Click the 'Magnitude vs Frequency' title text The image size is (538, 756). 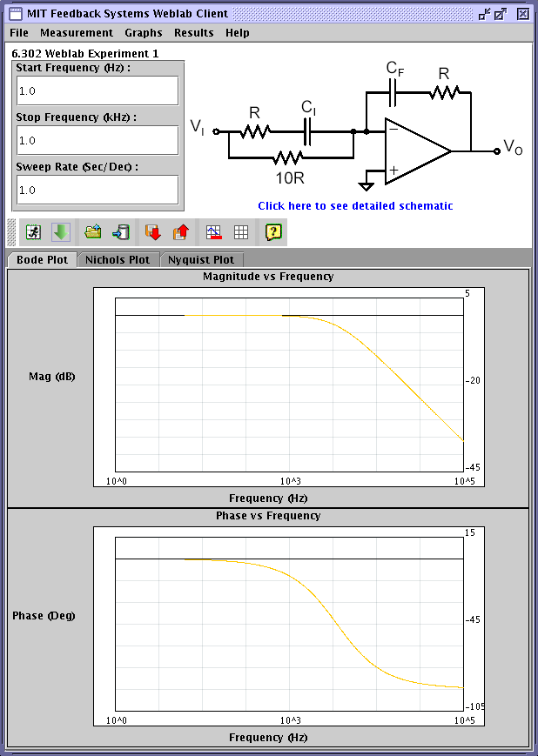268,277
